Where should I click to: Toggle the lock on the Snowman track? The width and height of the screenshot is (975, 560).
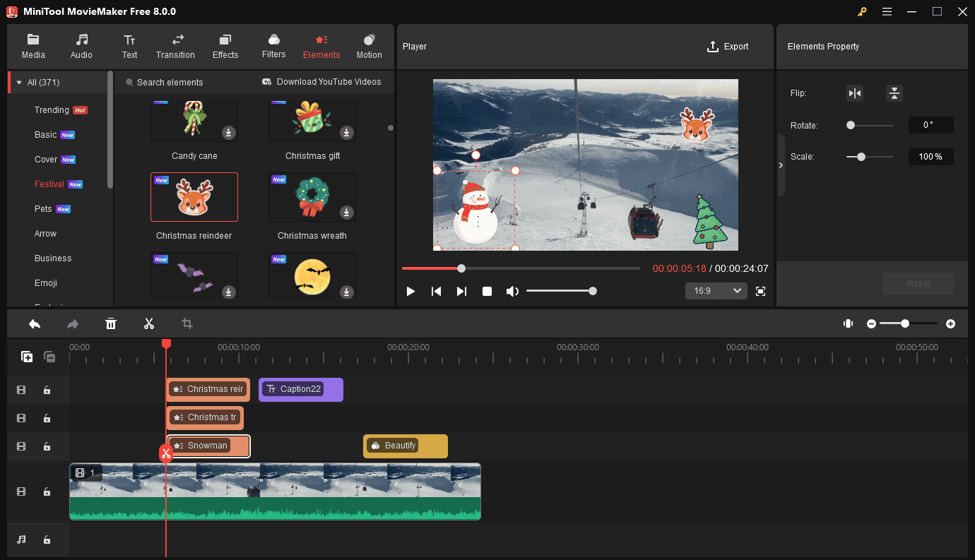(47, 446)
